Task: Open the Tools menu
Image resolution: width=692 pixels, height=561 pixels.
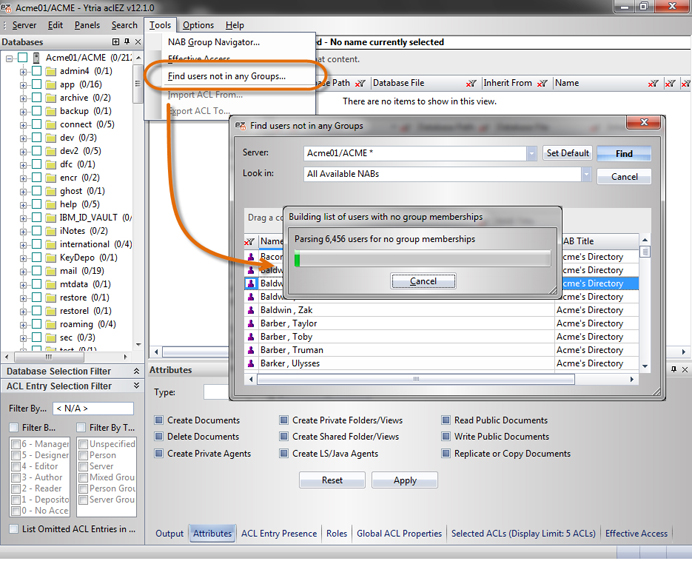Action: pos(160,25)
